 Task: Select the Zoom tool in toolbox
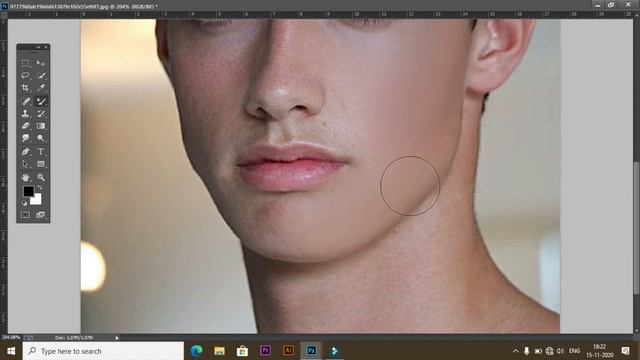pos(41,177)
